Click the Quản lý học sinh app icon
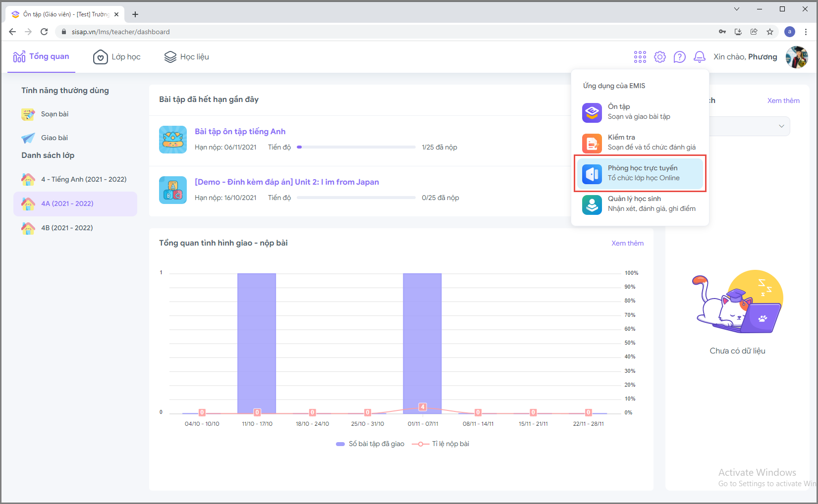 click(x=592, y=204)
